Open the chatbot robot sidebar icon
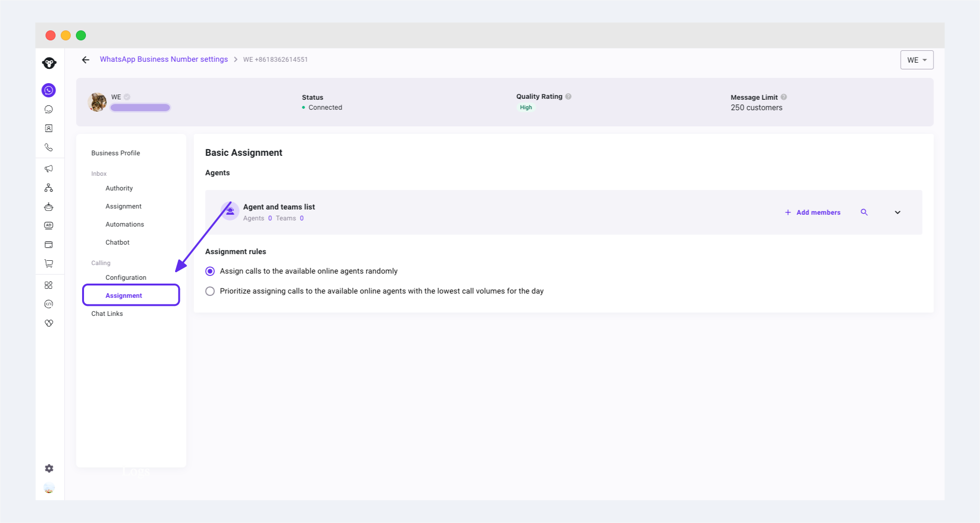 (48, 207)
